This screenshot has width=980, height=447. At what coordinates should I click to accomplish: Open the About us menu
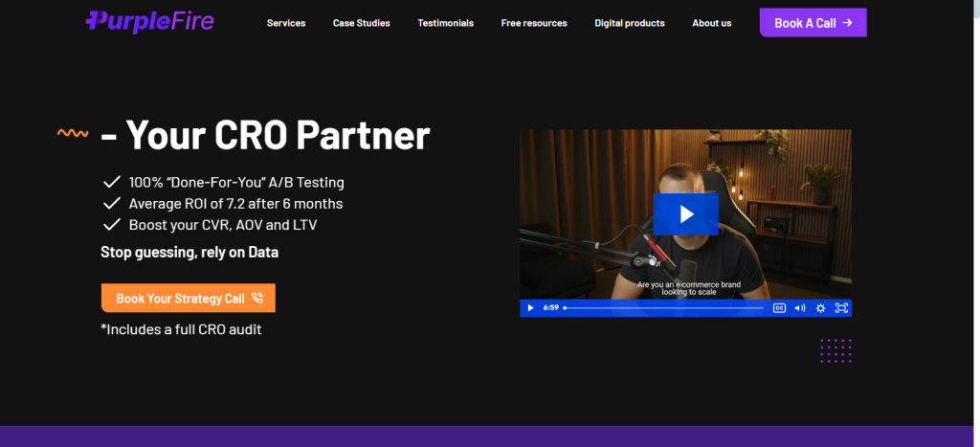(x=711, y=23)
